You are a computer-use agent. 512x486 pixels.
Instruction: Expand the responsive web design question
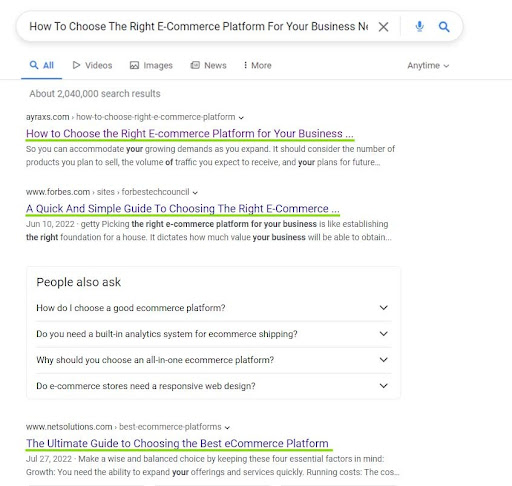point(214,386)
